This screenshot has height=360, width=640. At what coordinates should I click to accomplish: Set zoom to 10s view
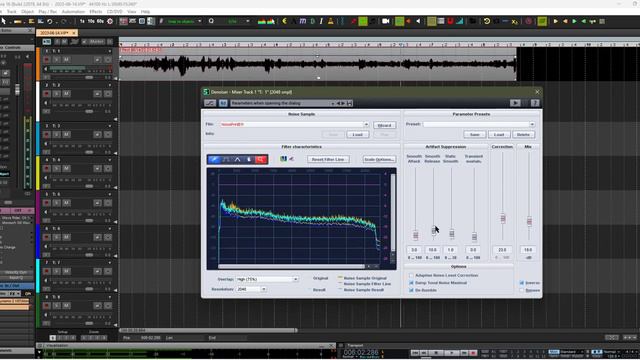pyautogui.click(x=91, y=21)
